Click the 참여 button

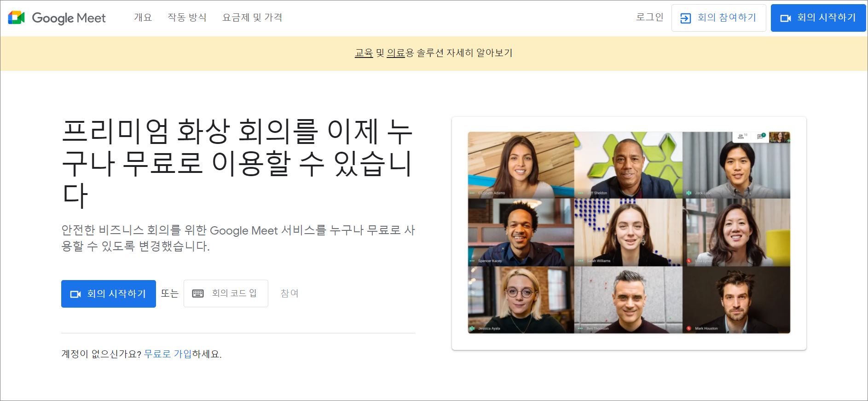[289, 293]
